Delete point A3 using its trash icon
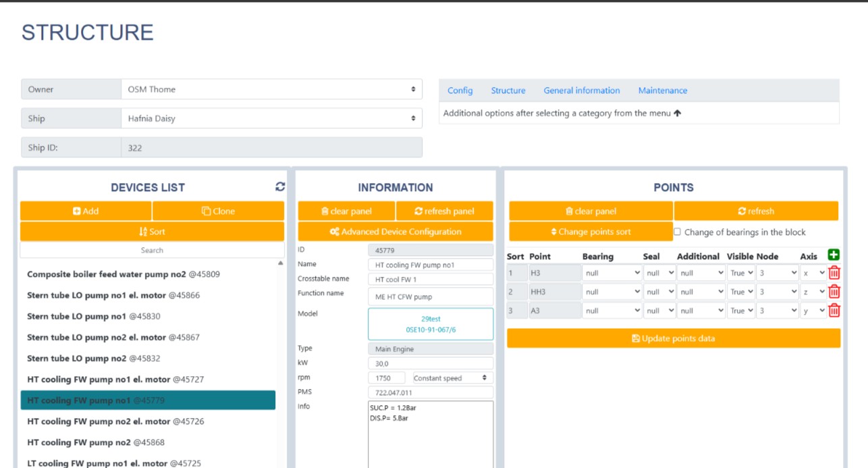 pyautogui.click(x=834, y=311)
